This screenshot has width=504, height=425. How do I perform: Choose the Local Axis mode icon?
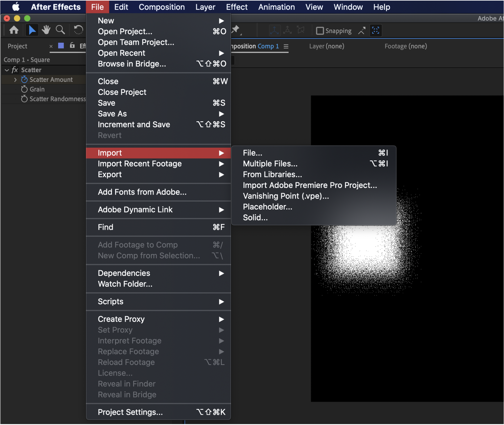point(274,30)
